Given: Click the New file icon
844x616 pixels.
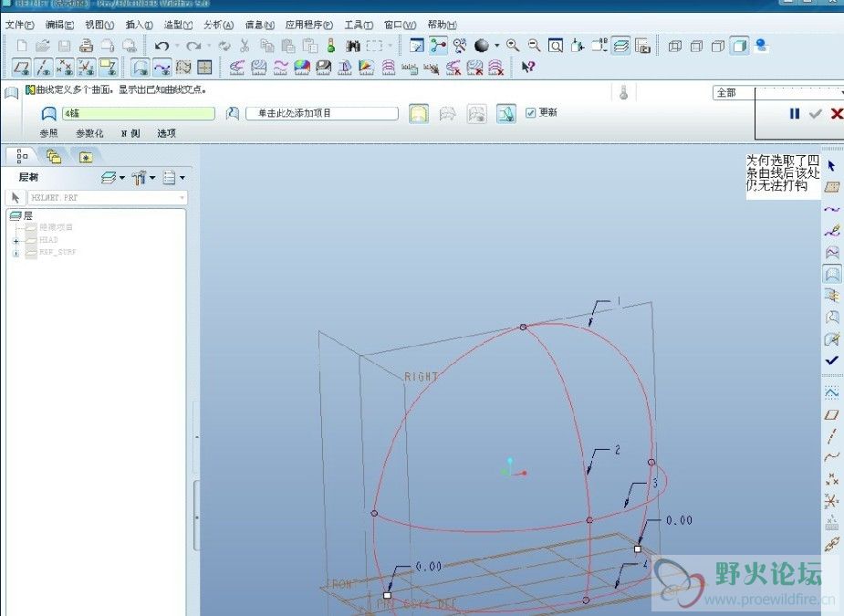Looking at the screenshot, I should click(x=22, y=46).
